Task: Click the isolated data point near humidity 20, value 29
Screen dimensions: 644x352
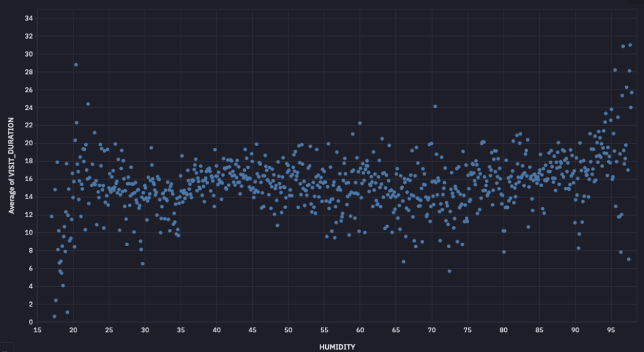Action: click(76, 65)
